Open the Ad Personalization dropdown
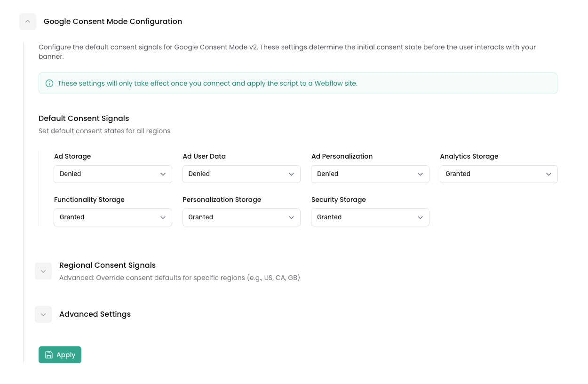 point(370,174)
